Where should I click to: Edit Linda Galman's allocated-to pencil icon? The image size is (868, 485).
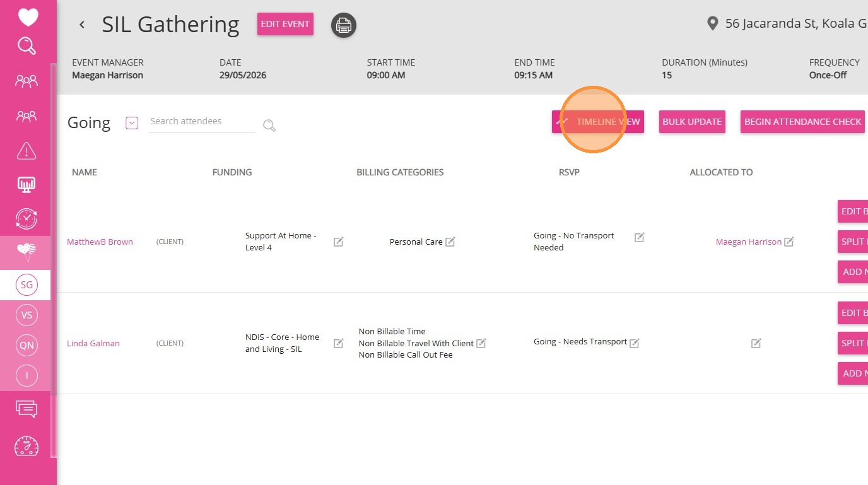click(x=756, y=343)
